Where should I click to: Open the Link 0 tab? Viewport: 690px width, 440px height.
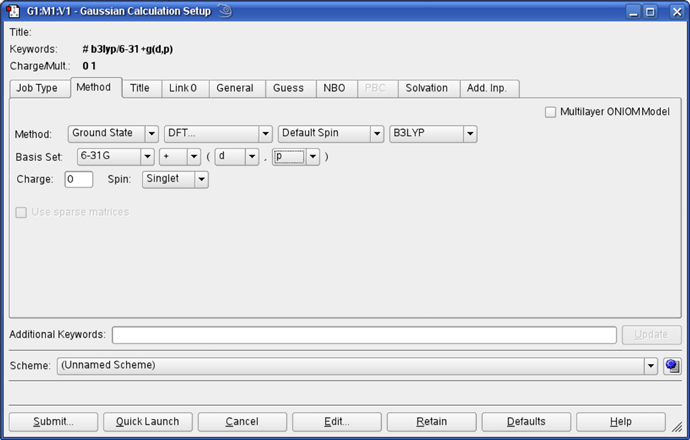point(183,88)
